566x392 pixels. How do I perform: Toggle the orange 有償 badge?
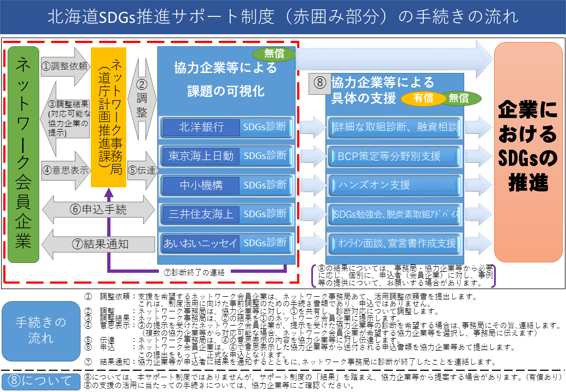426,99
